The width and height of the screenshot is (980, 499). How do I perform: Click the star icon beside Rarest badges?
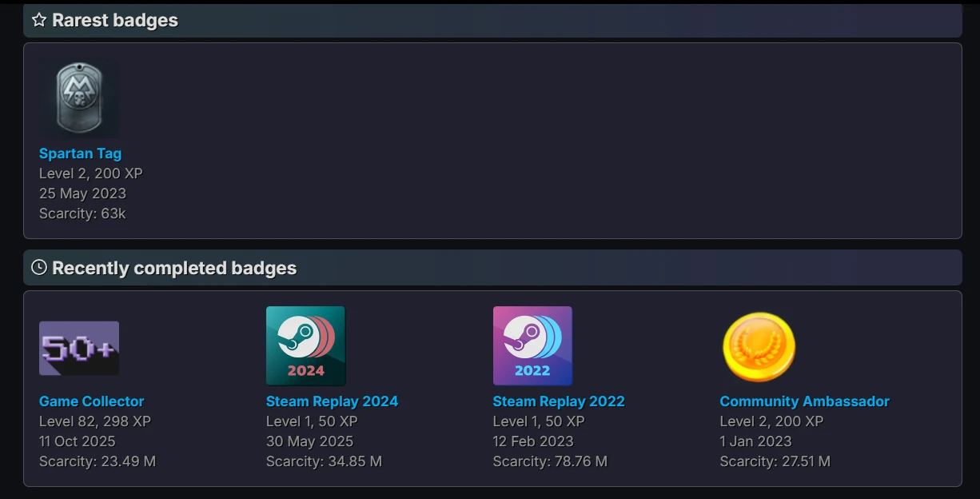[39, 20]
